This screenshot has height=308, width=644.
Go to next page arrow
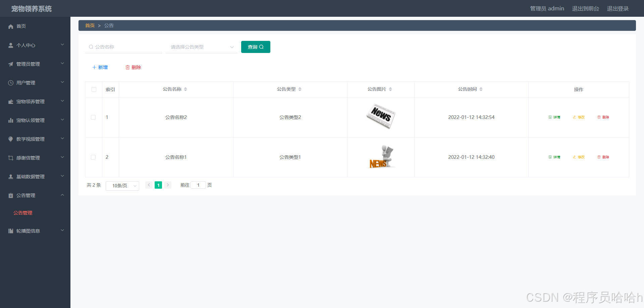click(x=168, y=185)
